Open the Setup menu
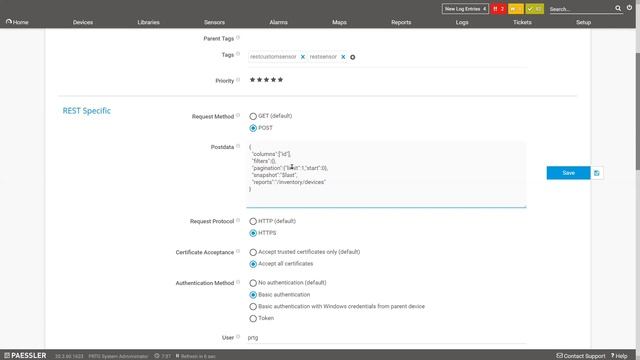 [x=584, y=22]
